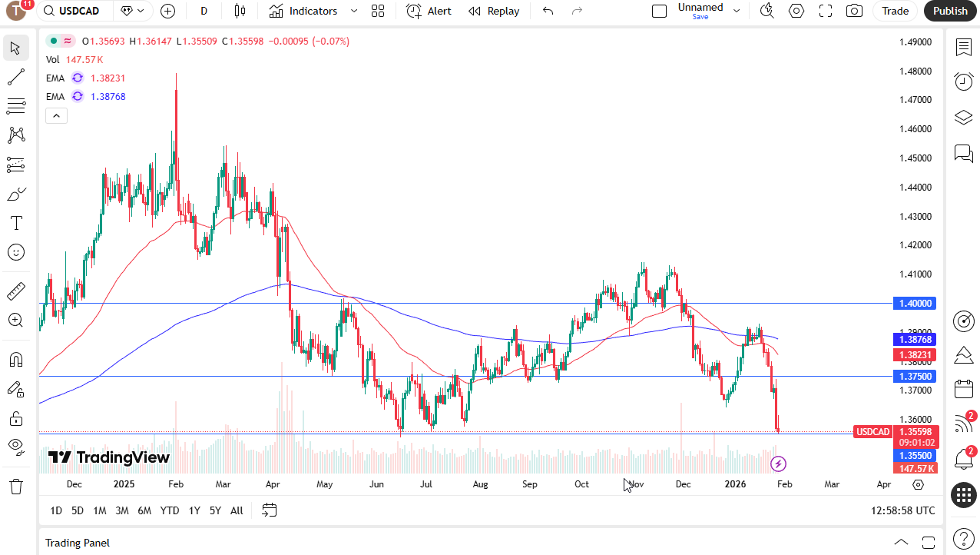Image resolution: width=980 pixels, height=555 pixels.
Task: Select the ruler measure tool
Action: coord(15,291)
